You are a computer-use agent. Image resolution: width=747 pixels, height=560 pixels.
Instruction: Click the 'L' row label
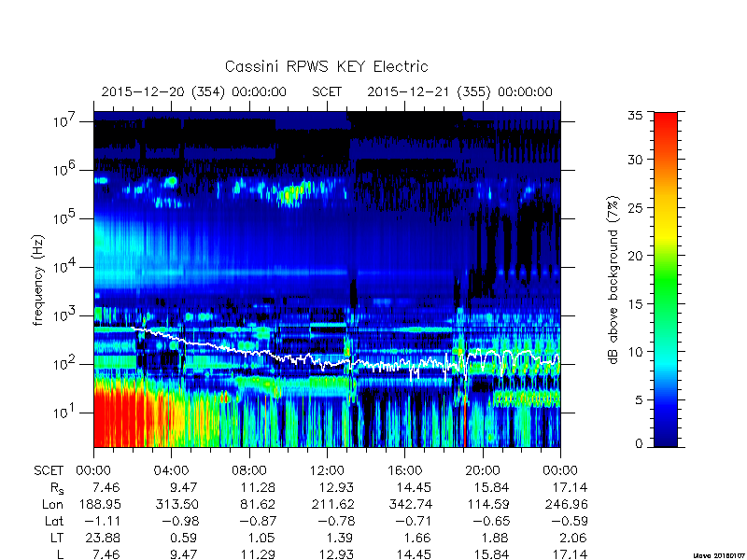pyautogui.click(x=60, y=554)
